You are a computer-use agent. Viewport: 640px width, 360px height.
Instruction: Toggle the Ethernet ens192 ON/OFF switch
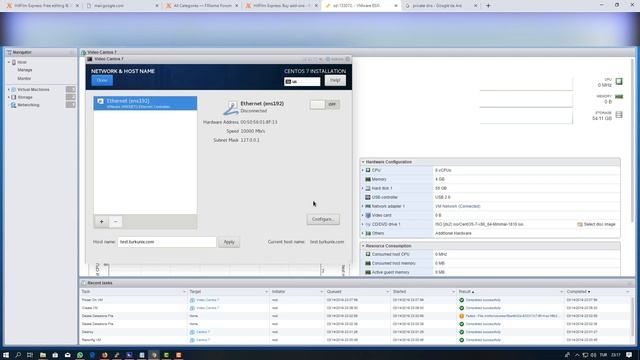324,104
